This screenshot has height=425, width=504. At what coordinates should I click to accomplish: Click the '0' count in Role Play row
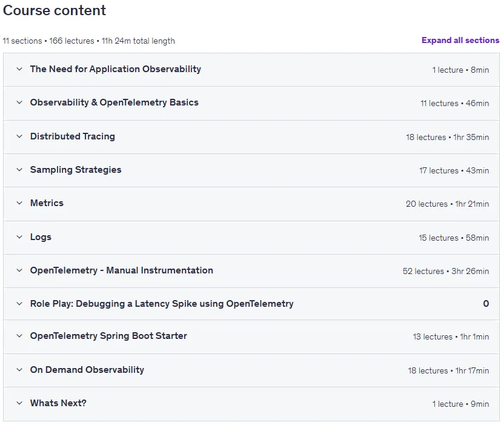pos(486,303)
